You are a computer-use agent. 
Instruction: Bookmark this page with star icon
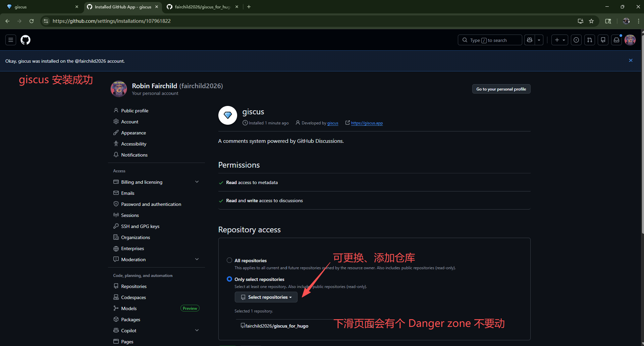click(x=591, y=21)
